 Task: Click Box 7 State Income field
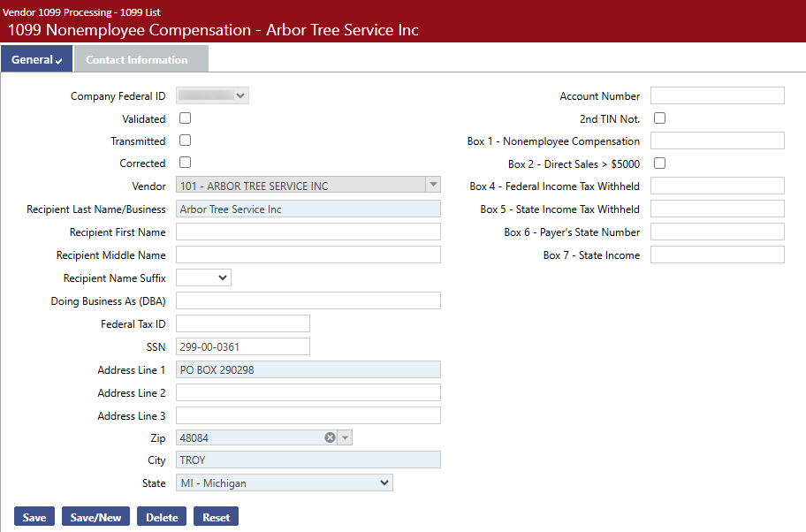pyautogui.click(x=718, y=255)
